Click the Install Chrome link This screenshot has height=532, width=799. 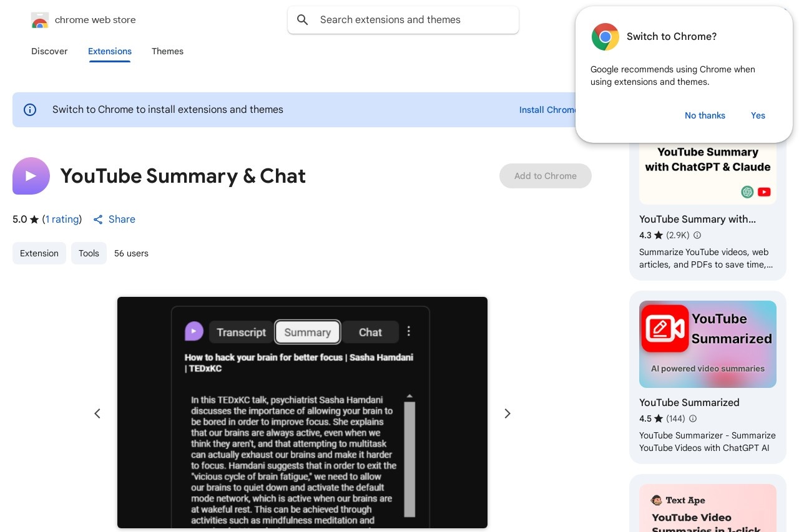[548, 110]
